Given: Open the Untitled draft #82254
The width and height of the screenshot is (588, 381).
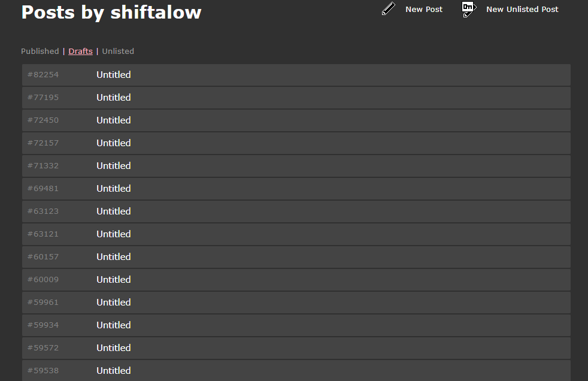Looking at the screenshot, I should point(114,75).
